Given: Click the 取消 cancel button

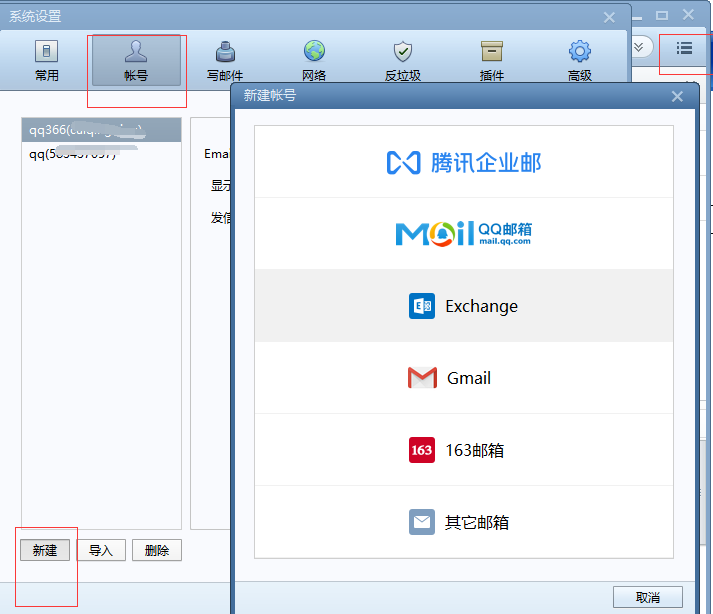Looking at the screenshot, I should pyautogui.click(x=647, y=597).
